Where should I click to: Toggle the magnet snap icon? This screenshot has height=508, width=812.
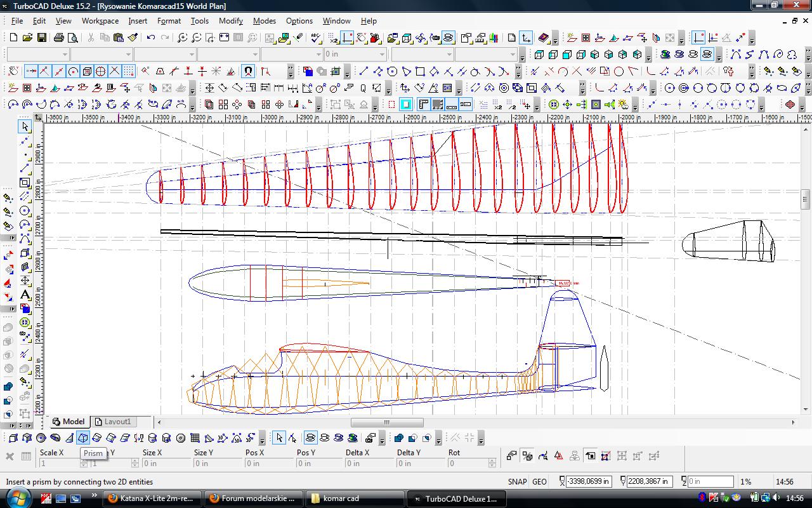[x=248, y=71]
